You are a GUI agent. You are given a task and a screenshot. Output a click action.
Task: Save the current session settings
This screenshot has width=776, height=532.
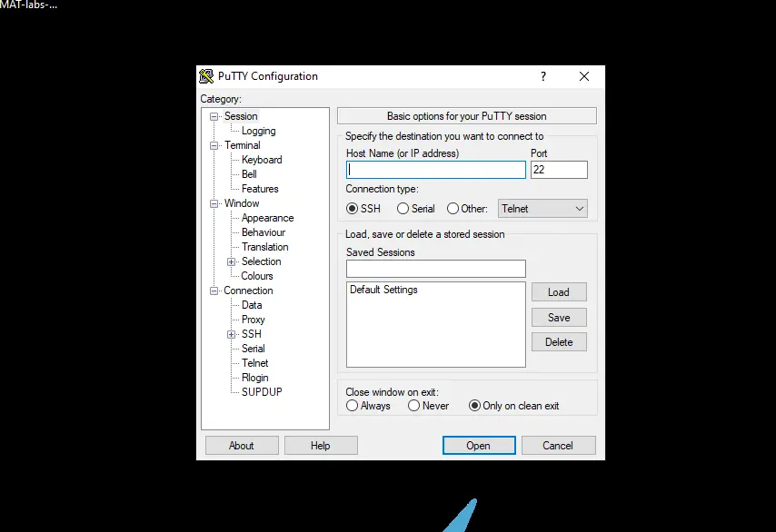click(559, 318)
